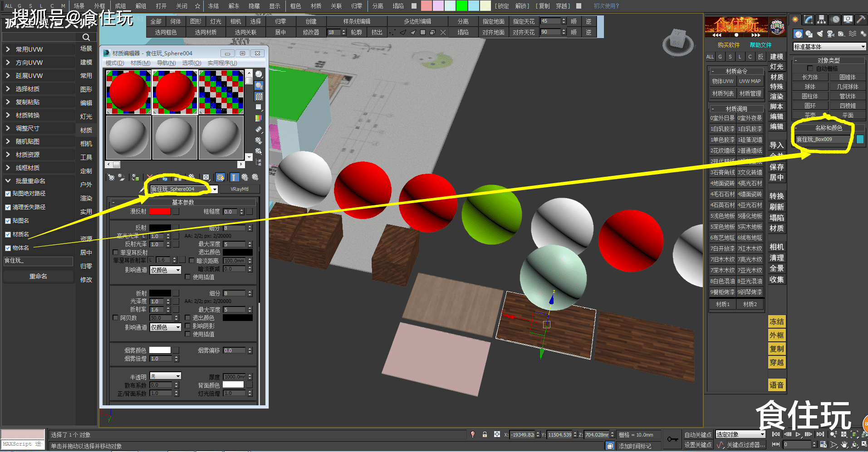Image resolution: width=868 pixels, height=452 pixels.
Task: Toggle 清理丢失路径 checkbox
Action: tap(8, 207)
